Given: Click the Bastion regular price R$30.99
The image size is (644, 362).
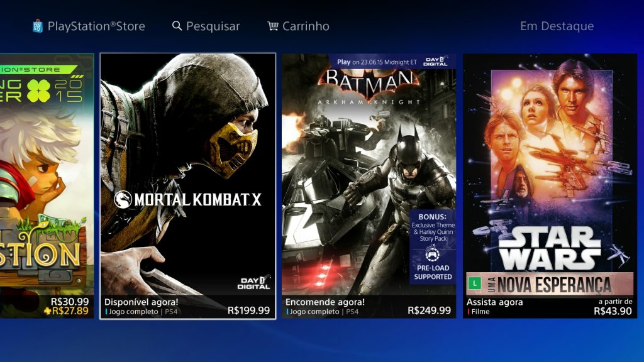Looking at the screenshot, I should point(69,302).
